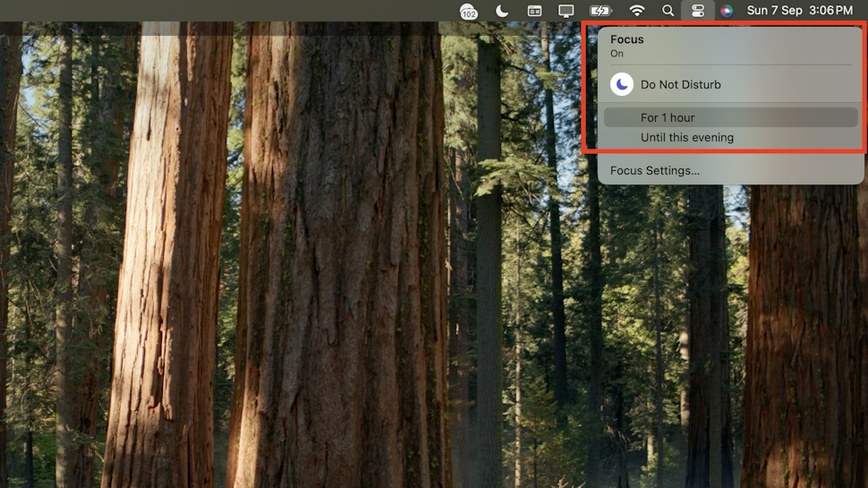Click the cloud icon with 102 badge

point(468,11)
